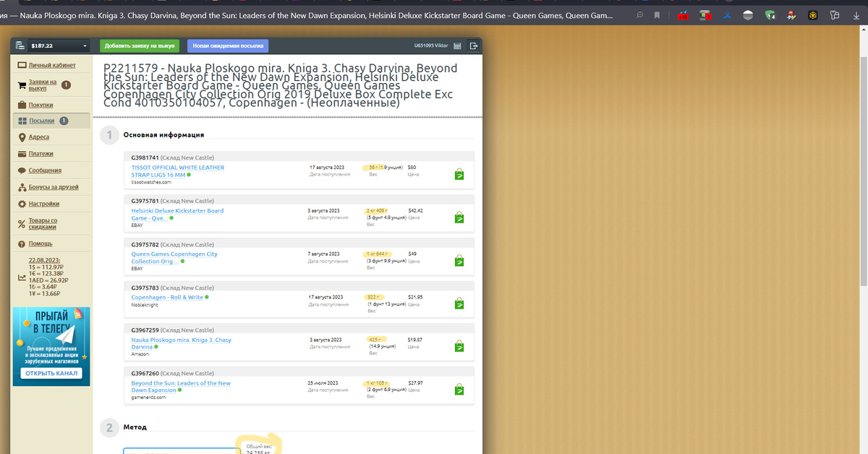Click the logout icon in the header

[x=474, y=46]
